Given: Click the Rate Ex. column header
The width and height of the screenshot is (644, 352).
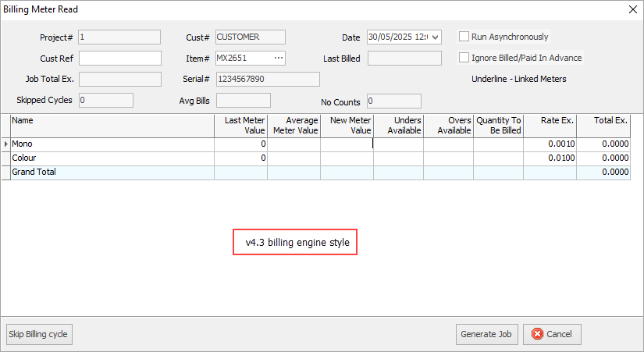Looking at the screenshot, I should pyautogui.click(x=550, y=126).
